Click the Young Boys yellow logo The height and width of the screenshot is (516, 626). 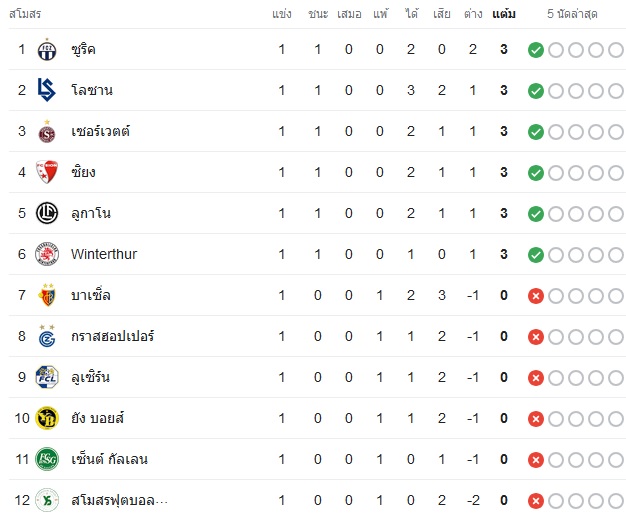pyautogui.click(x=47, y=418)
